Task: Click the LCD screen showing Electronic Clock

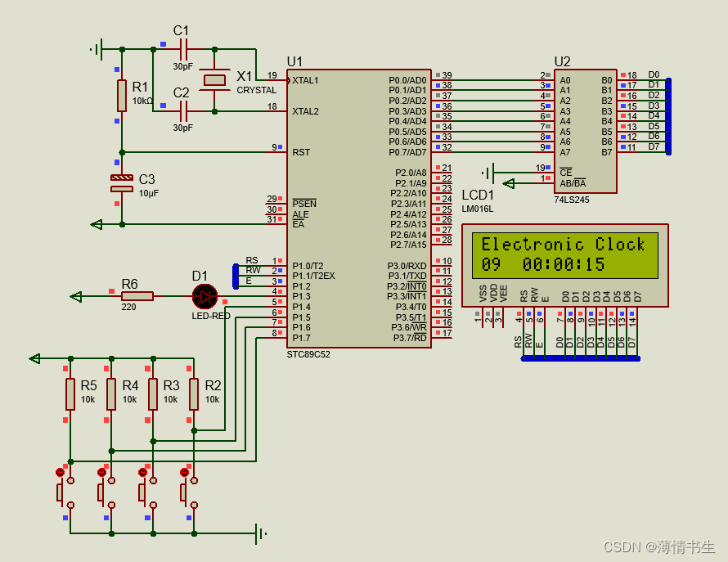Action: (565, 255)
